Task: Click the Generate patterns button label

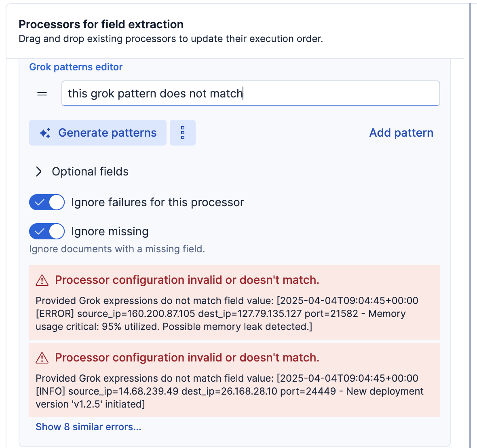Action: 107,133
